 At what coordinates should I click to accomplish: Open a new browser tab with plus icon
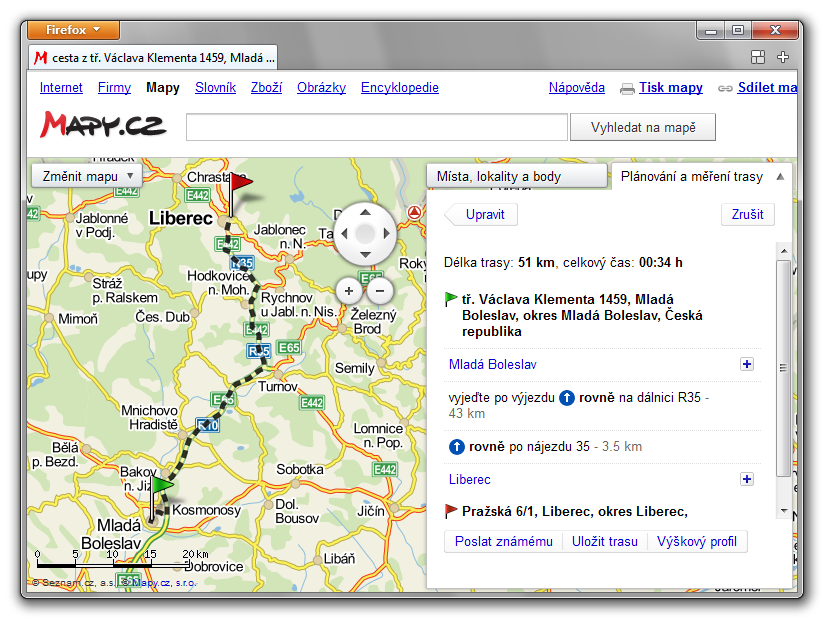[x=784, y=57]
